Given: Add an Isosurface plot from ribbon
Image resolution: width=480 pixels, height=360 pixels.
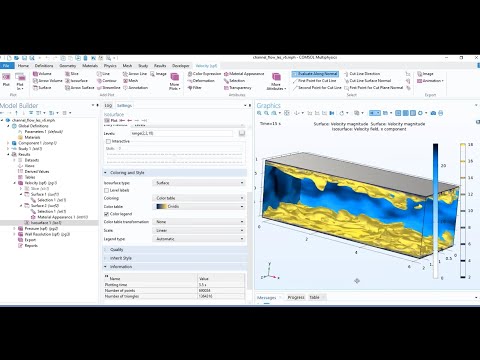Looking at the screenshot, I should [x=76, y=81].
